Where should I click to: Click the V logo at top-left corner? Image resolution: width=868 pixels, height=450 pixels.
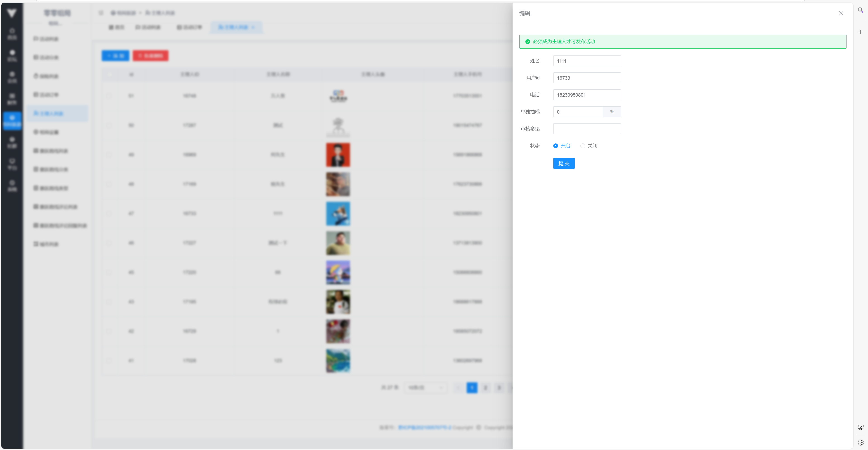12,13
